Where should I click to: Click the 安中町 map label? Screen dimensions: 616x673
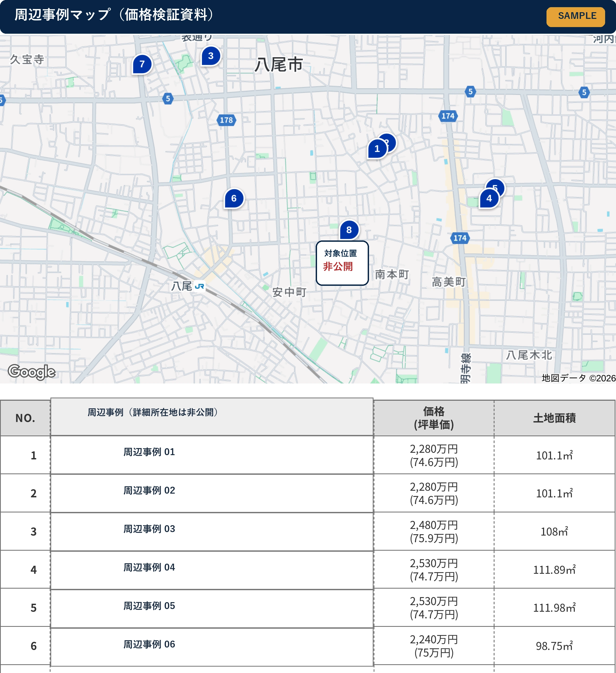[x=289, y=292]
